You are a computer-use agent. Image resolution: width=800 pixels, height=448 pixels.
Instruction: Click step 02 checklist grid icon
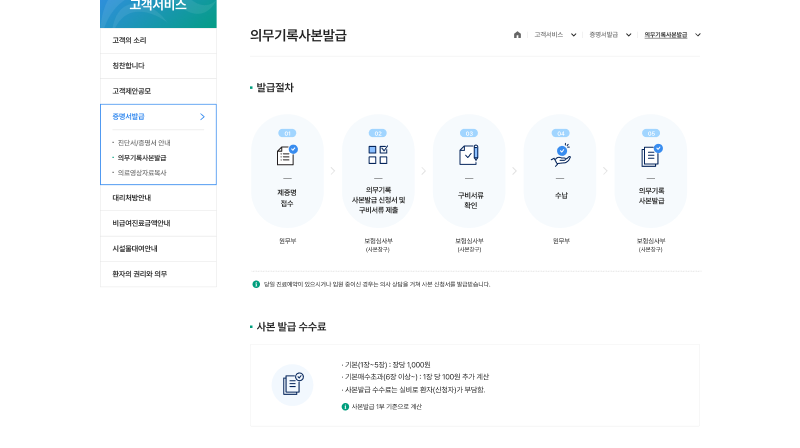click(378, 155)
